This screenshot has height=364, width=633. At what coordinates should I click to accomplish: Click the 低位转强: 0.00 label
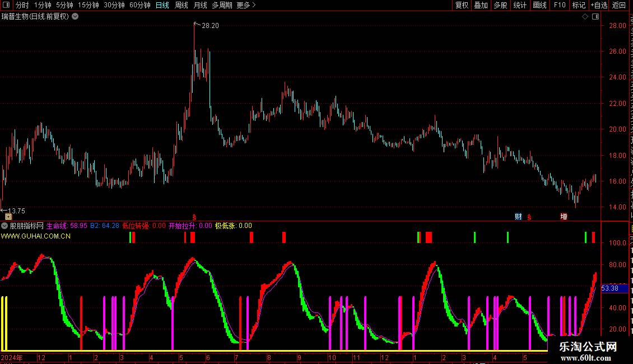click(x=144, y=226)
